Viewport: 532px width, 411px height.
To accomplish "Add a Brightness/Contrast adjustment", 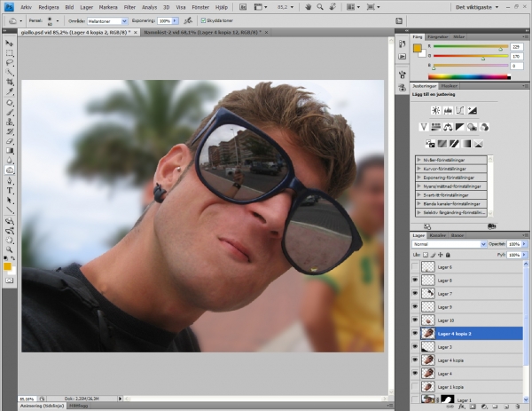I will (x=435, y=110).
